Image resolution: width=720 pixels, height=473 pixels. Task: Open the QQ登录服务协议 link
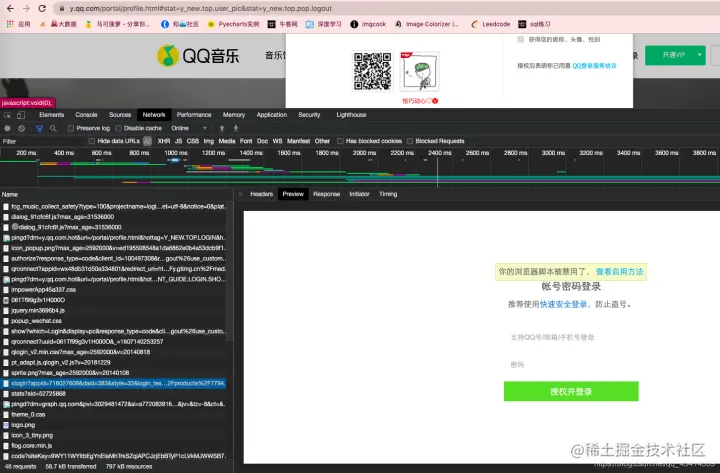point(594,66)
